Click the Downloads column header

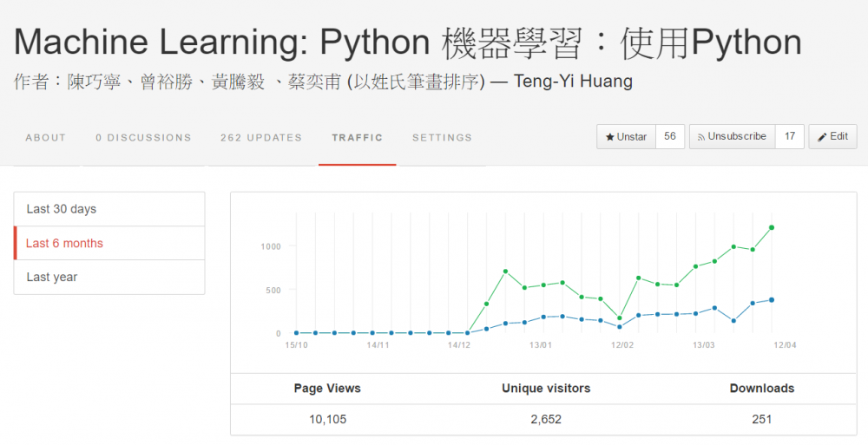[762, 389]
